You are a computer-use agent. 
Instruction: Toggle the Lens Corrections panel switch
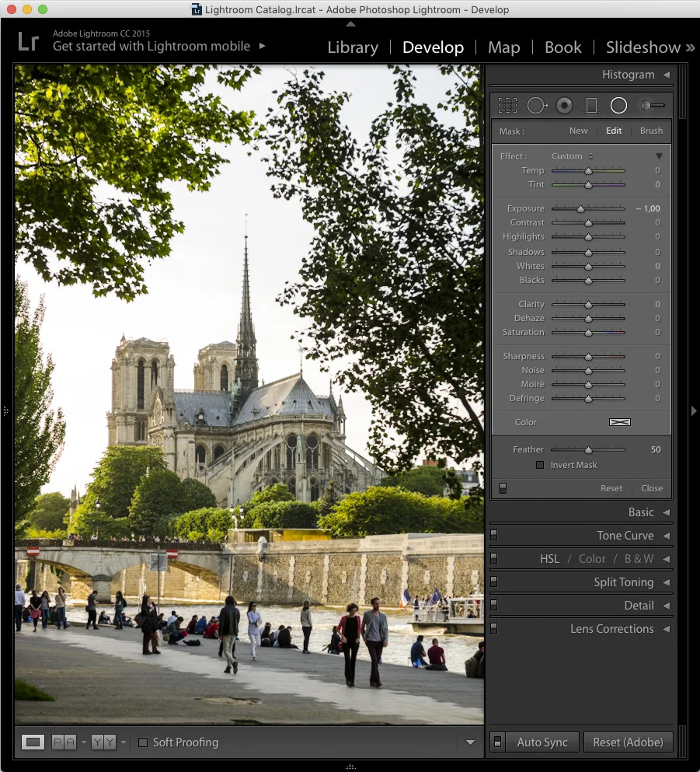coord(494,628)
